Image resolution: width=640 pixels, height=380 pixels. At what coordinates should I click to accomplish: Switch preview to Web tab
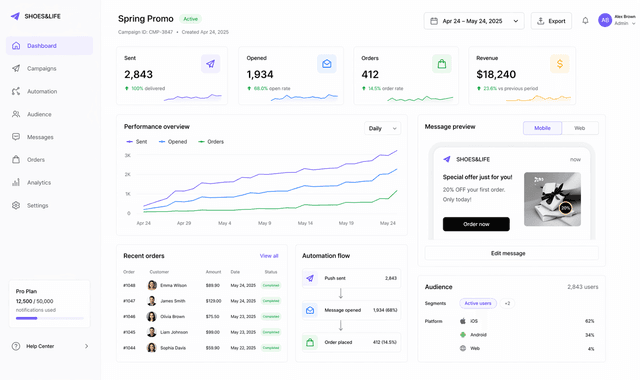tap(580, 128)
